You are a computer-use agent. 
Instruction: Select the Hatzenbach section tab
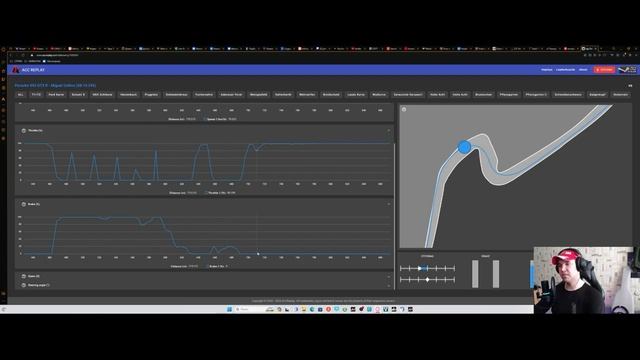129,94
